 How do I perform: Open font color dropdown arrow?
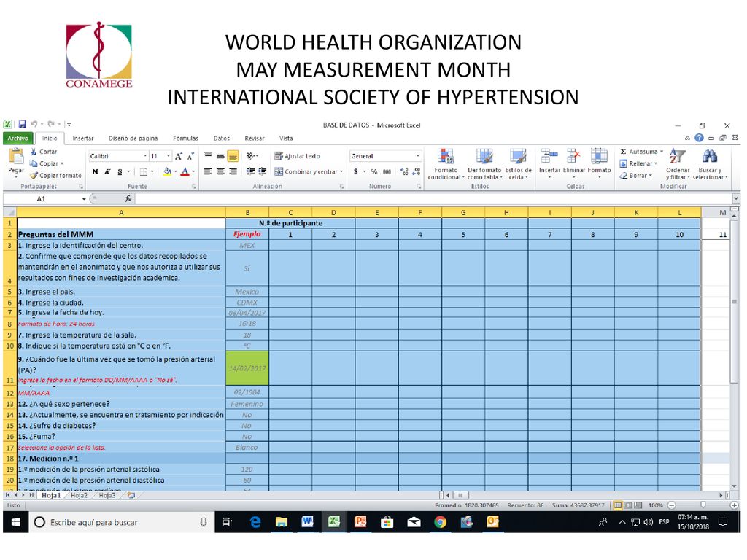(x=193, y=171)
